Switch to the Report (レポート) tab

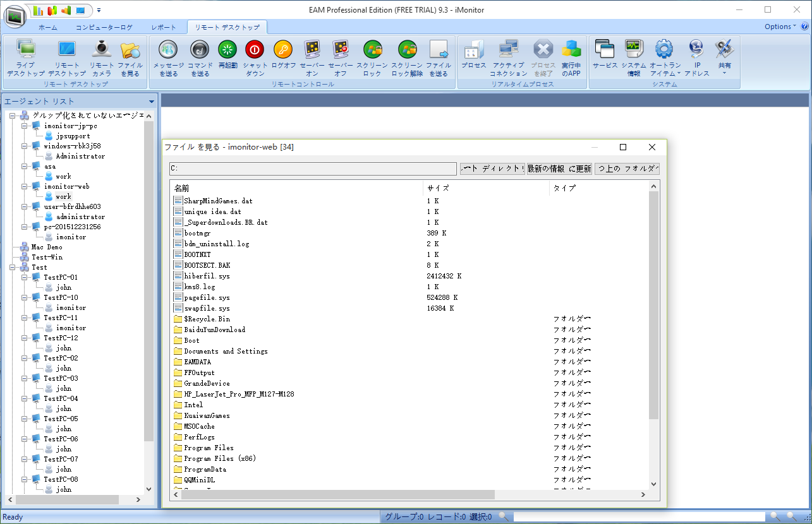click(x=164, y=28)
